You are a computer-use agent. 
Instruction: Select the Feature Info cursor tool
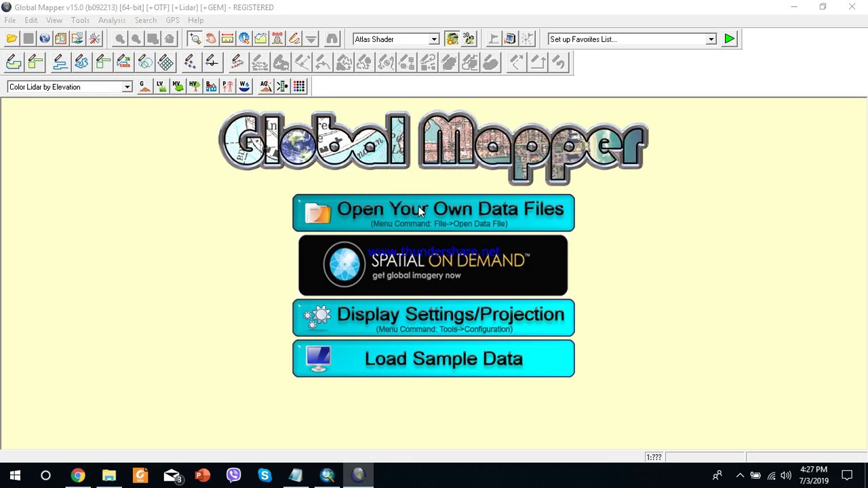click(x=244, y=39)
